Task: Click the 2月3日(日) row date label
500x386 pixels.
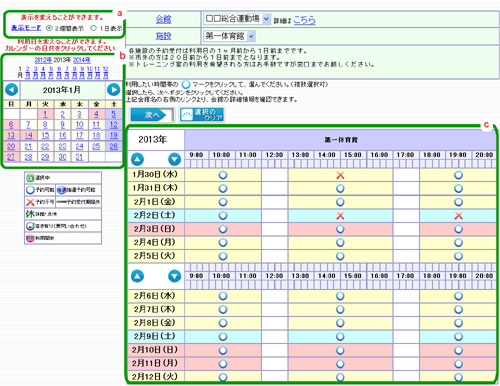Action: tap(155, 229)
